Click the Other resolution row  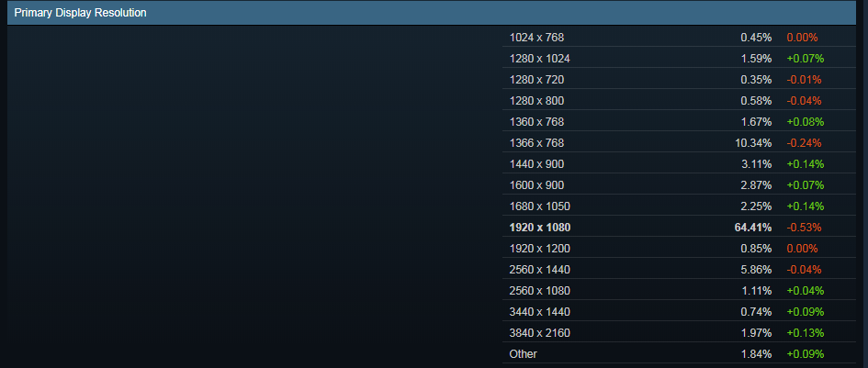coord(524,354)
